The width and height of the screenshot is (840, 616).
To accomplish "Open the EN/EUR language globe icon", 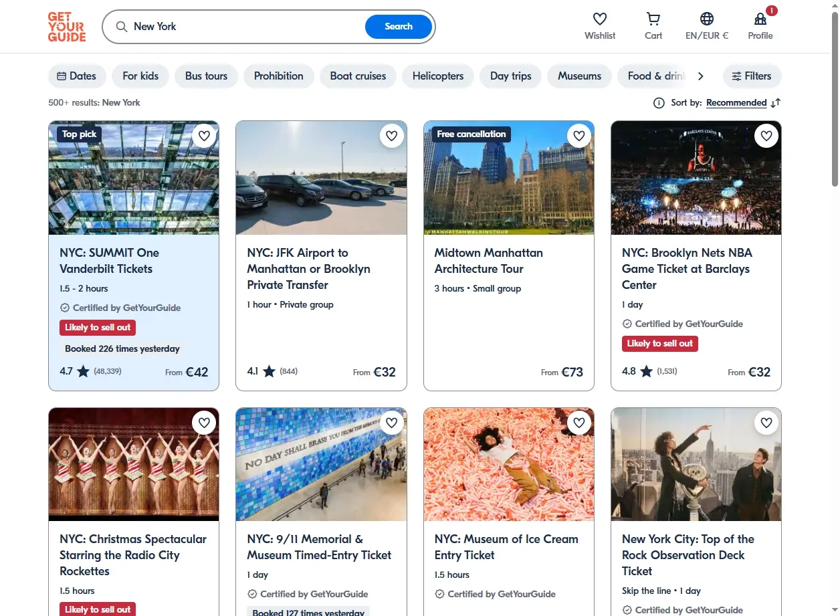I will (707, 19).
